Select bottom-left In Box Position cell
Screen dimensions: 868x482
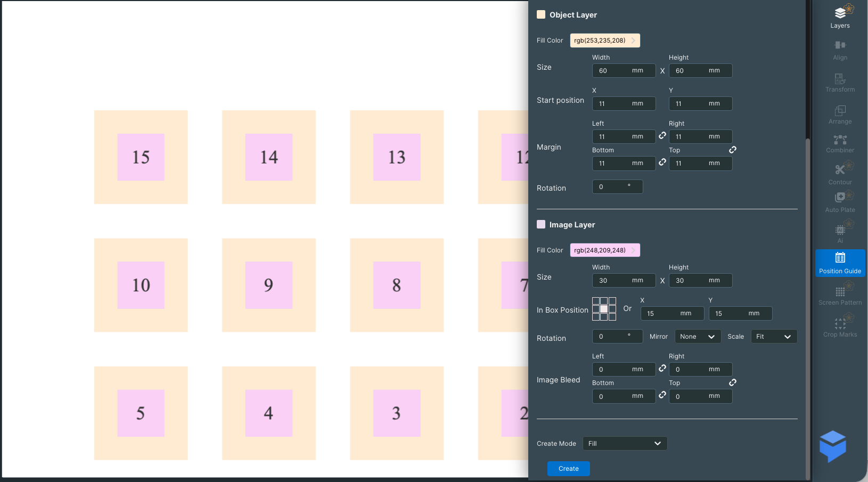point(596,317)
